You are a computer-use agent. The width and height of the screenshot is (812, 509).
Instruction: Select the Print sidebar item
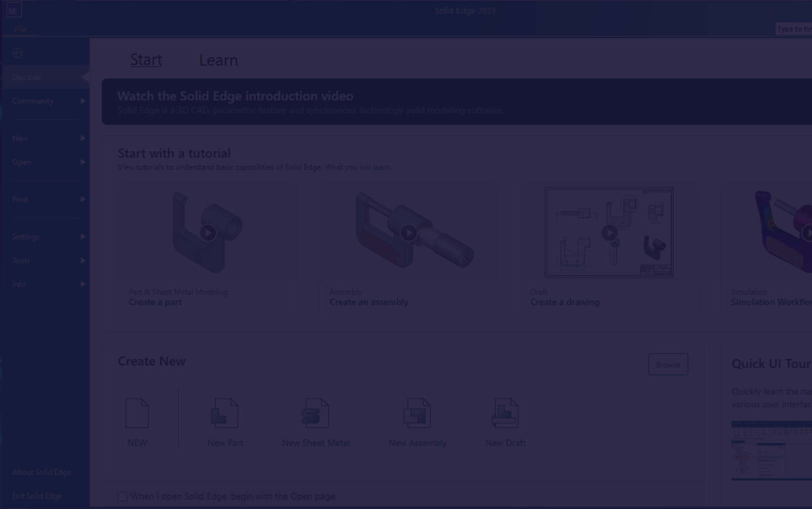click(45, 200)
